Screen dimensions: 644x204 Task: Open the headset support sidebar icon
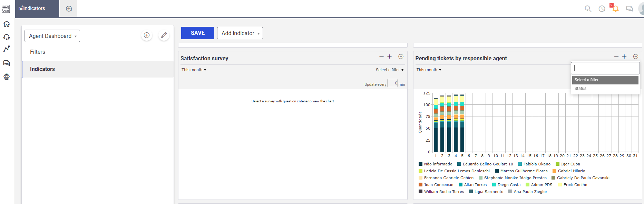click(x=7, y=37)
